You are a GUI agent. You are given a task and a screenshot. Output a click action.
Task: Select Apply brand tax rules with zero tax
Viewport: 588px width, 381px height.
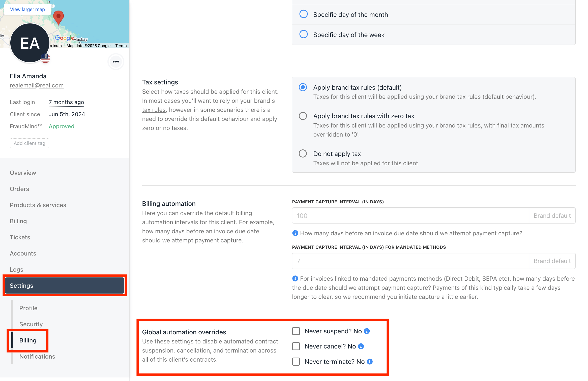[303, 116]
